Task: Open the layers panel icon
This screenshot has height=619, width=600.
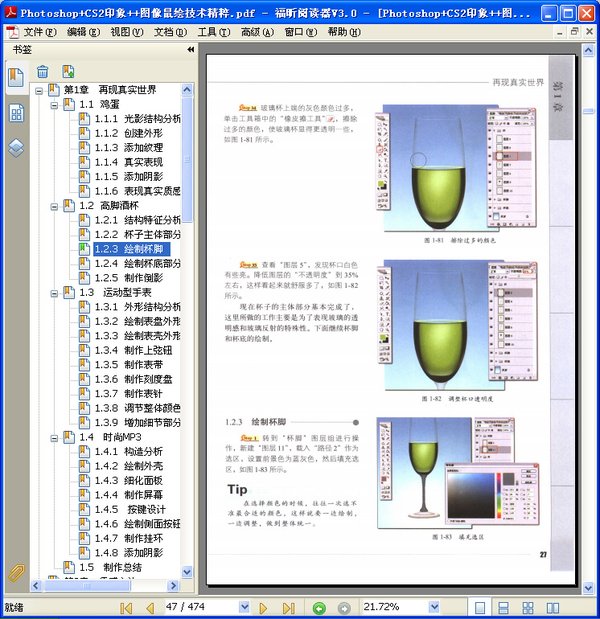Action: [x=16, y=148]
